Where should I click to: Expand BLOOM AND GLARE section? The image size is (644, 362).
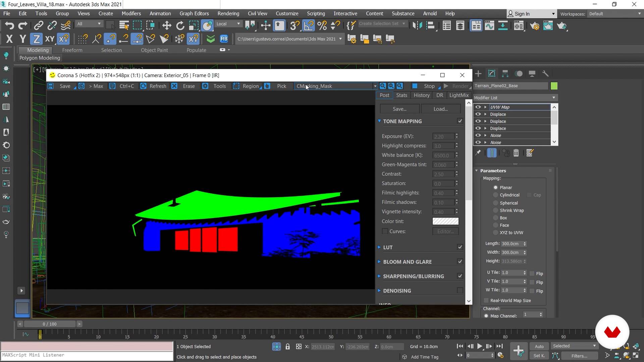pos(379,261)
